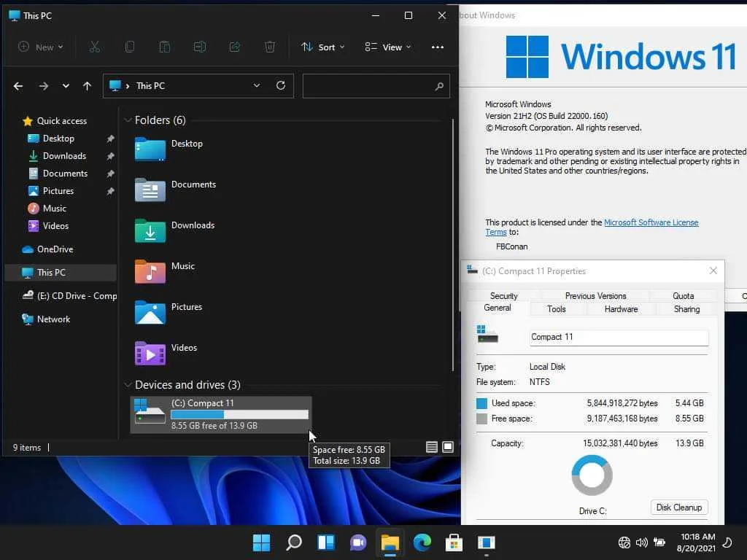Click the blue Used space color swatch
Viewport: 747px width, 560px height.
(481, 403)
